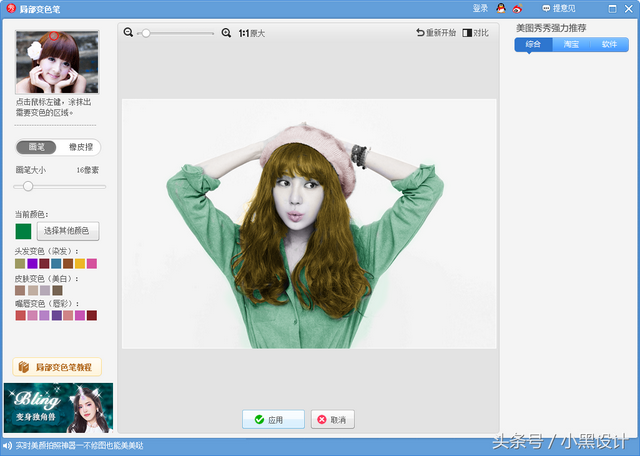Viewport: 640px width, 456px height.
Task: Pick the olive hair color swatch
Action: (x=20, y=263)
